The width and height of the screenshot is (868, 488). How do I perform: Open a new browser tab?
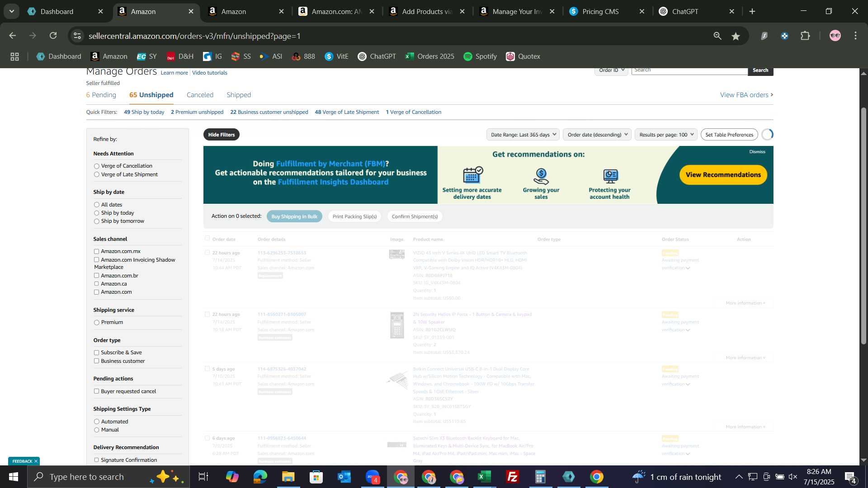point(752,11)
